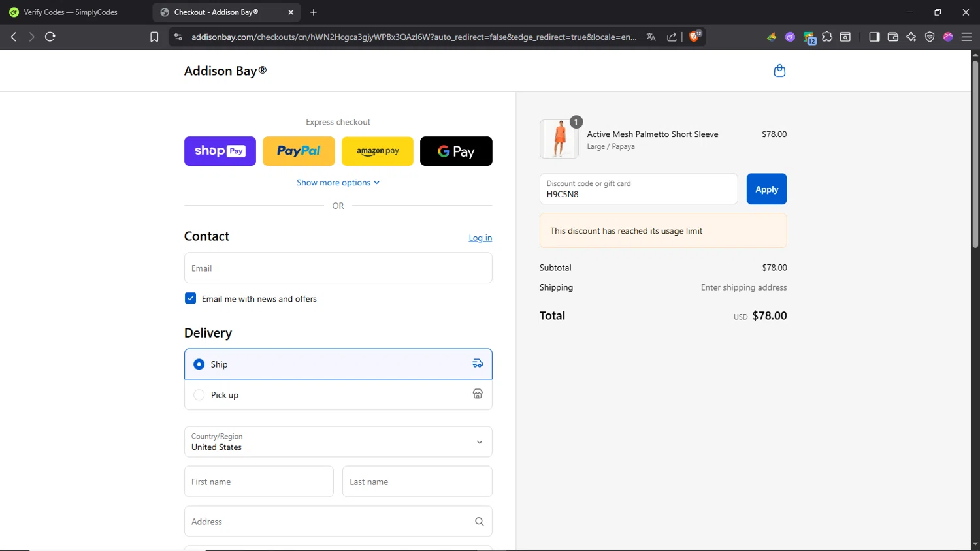Click the 'Large / Papaya' variant text
This screenshot has height=551, width=980.
tap(610, 146)
